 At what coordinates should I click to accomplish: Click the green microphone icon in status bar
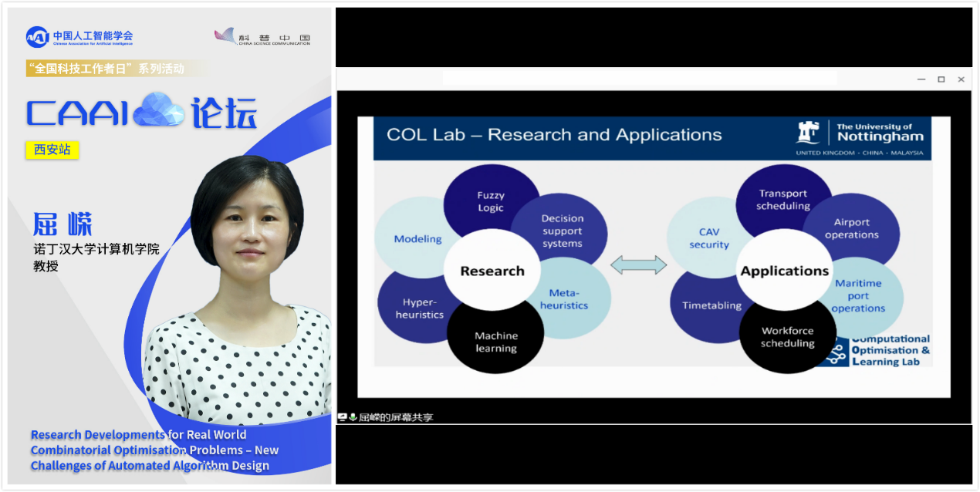tap(353, 417)
